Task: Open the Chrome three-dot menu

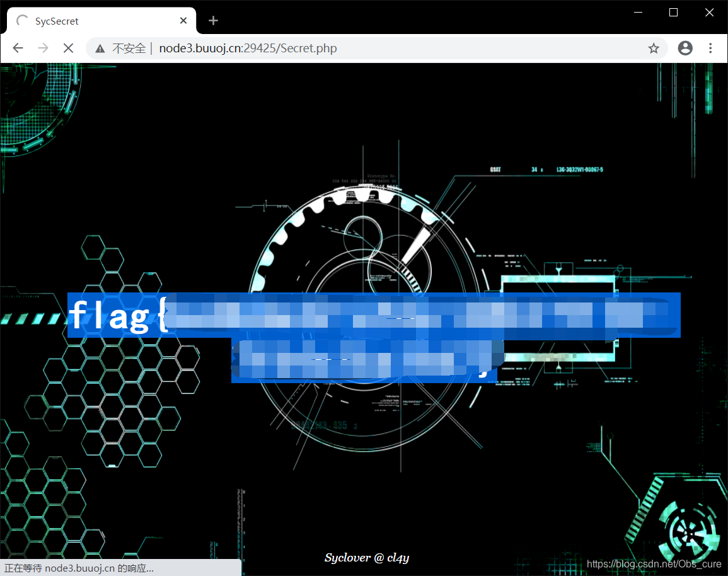Action: [710, 49]
